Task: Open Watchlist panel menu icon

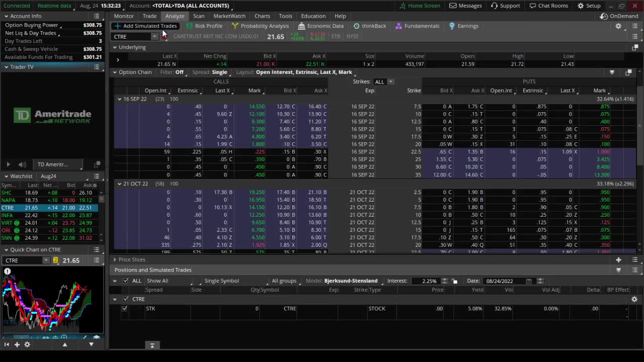Action: click(97, 176)
